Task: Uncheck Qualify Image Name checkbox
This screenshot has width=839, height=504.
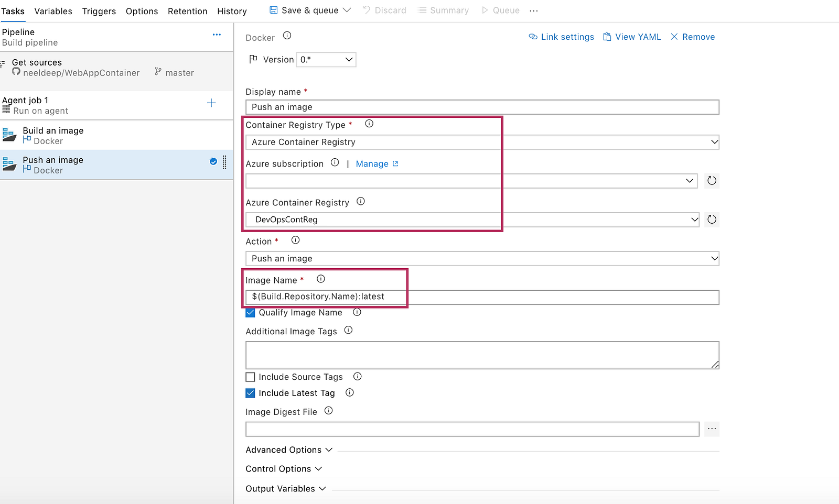Action: 251,313
